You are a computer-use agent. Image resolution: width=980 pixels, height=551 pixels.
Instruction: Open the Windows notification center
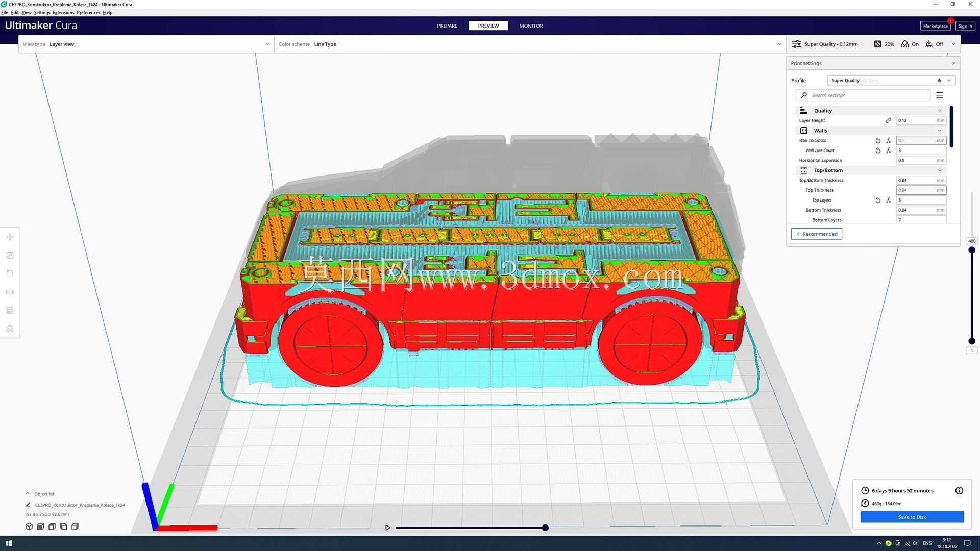[967, 543]
